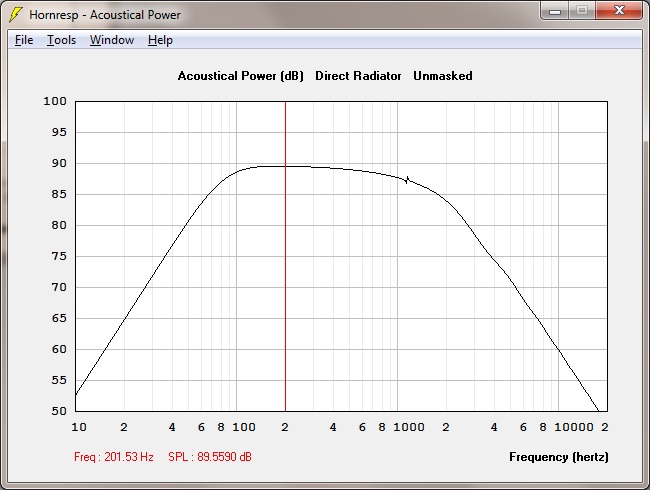
Task: Minimize the Hornresp window
Action: pos(555,11)
